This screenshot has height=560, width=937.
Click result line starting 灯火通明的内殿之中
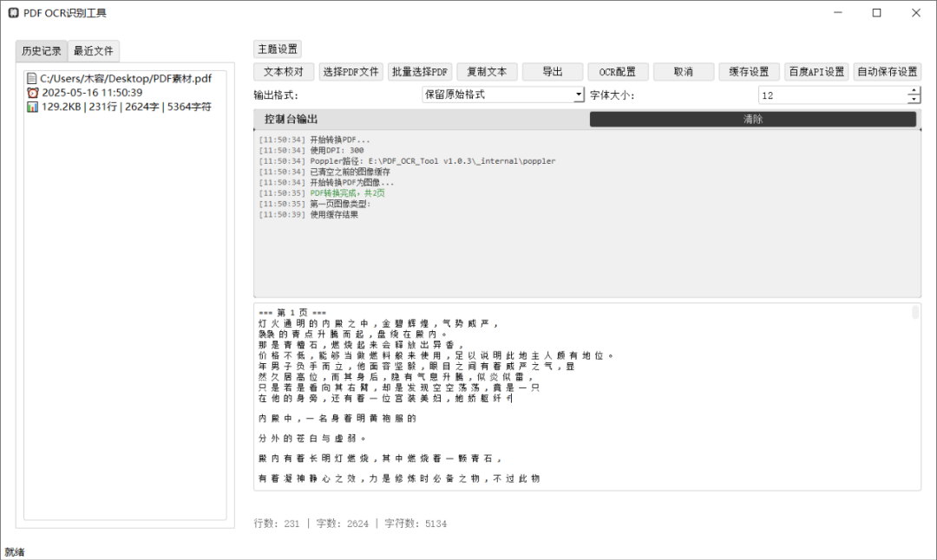pyautogui.click(x=377, y=323)
